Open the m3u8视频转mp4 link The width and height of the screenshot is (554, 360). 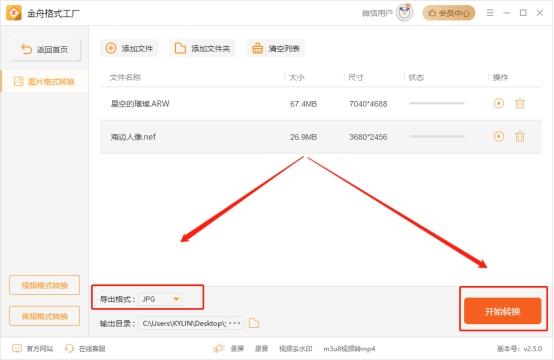[x=349, y=349]
